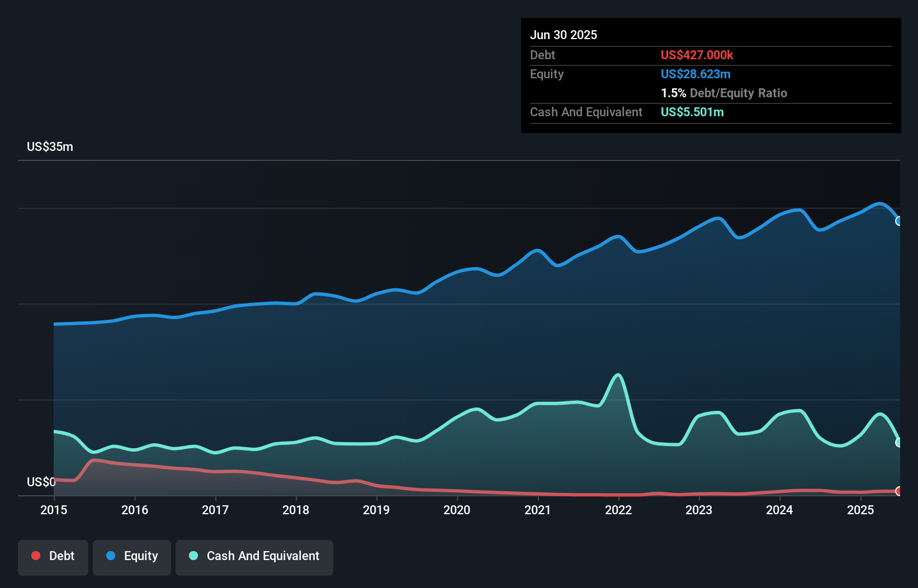
Task: Click the red Debt legend dot
Action: coord(36,556)
